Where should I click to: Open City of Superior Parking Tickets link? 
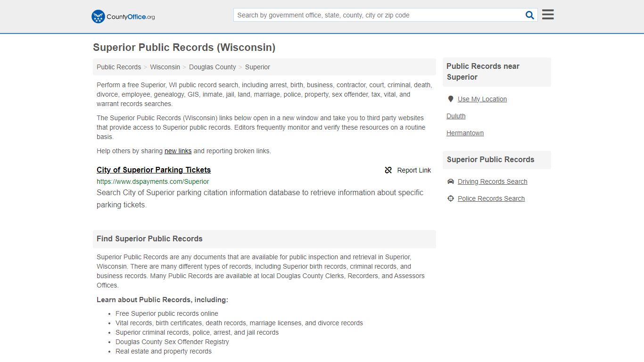pos(154,170)
